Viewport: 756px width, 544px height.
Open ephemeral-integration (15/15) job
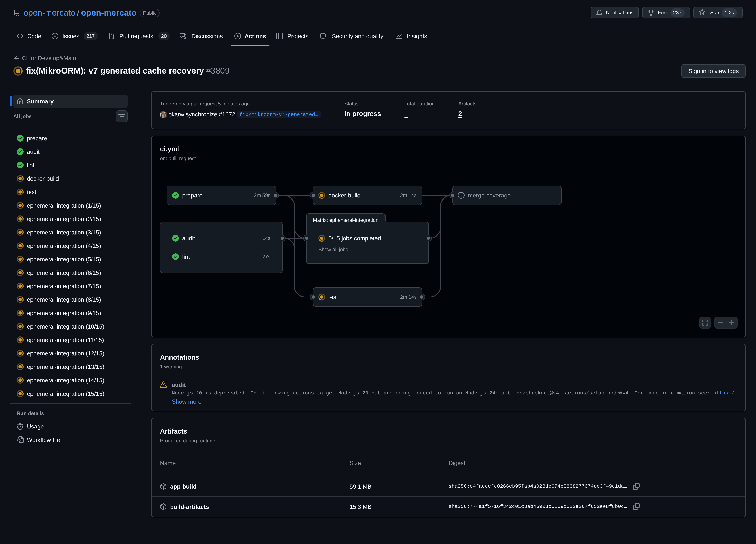(x=71, y=394)
